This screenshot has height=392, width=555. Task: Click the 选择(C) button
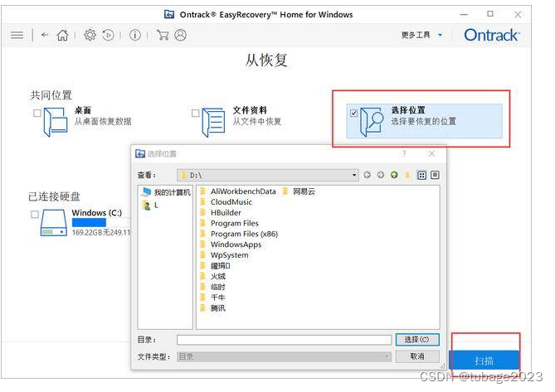(417, 339)
